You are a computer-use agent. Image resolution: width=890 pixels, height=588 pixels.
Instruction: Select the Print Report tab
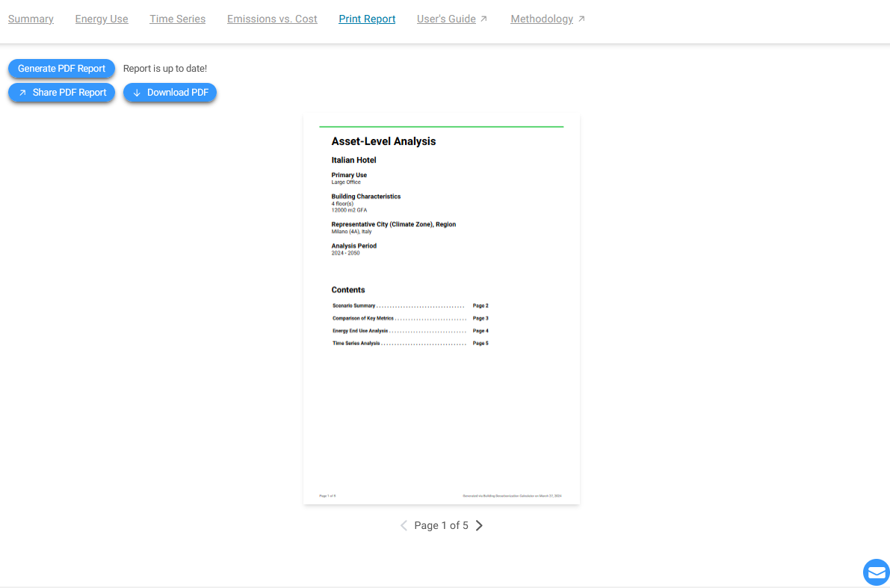(367, 19)
